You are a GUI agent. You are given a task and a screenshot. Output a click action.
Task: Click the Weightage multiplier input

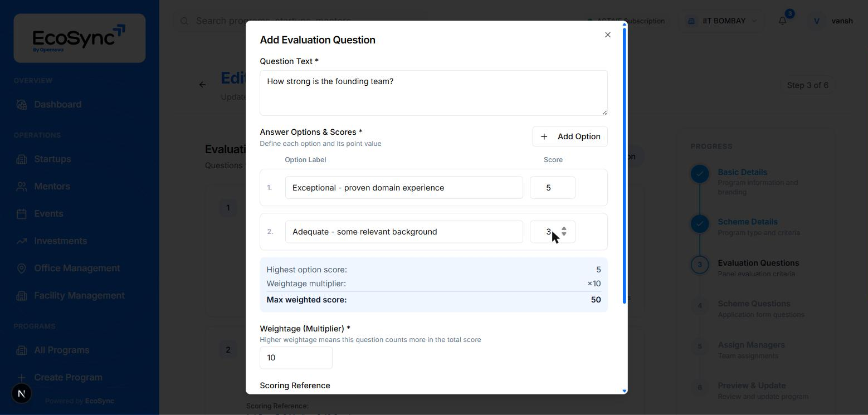[296, 358]
